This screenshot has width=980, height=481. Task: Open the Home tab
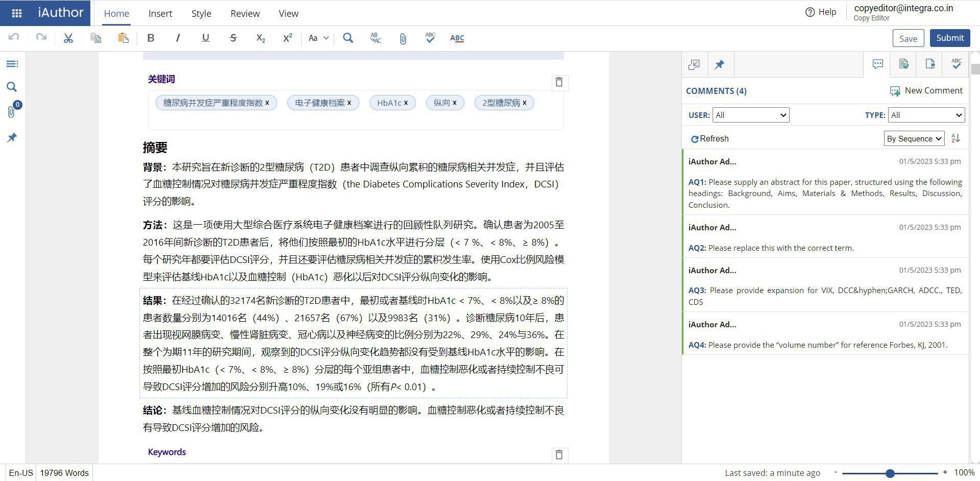click(x=116, y=14)
